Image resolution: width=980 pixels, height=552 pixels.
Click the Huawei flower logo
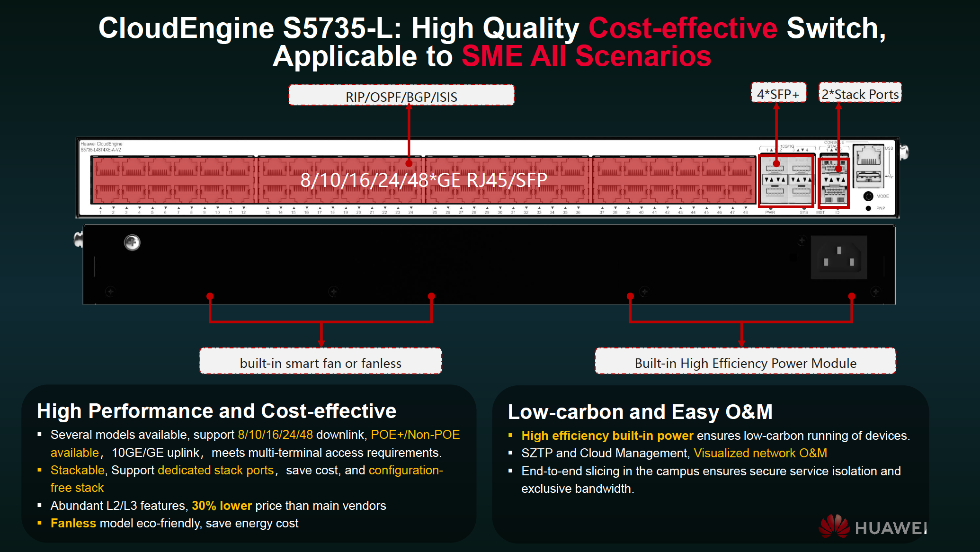[834, 525]
